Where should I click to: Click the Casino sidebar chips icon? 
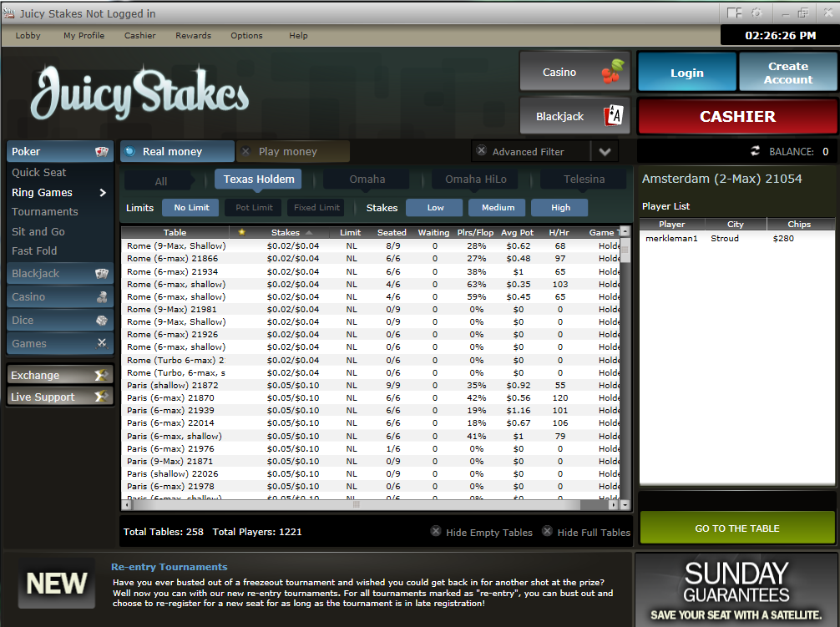click(x=101, y=296)
